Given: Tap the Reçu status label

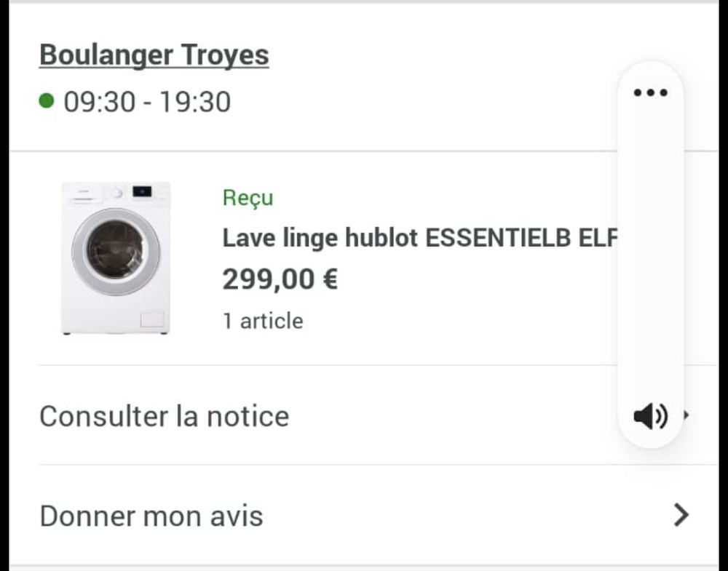Looking at the screenshot, I should [x=248, y=197].
